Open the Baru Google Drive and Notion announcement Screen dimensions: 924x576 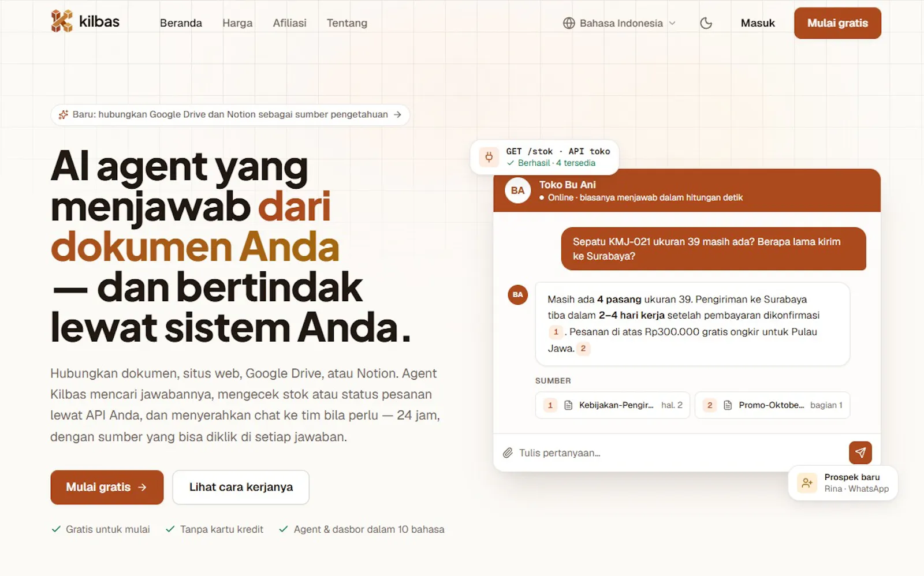tap(230, 114)
